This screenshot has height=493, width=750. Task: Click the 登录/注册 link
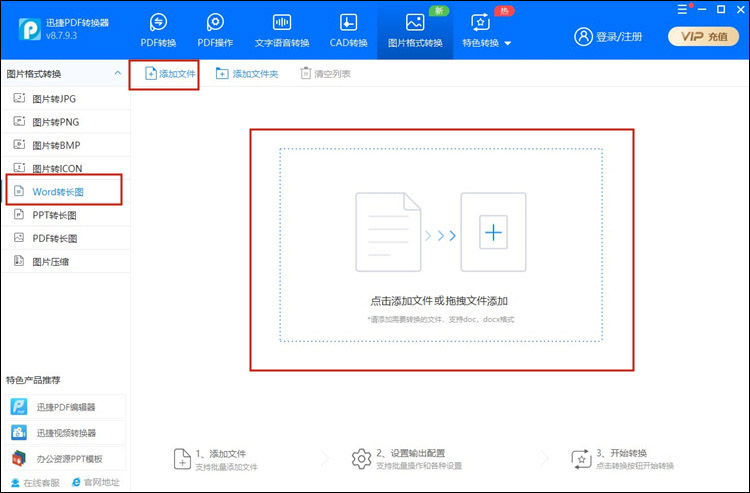[618, 37]
